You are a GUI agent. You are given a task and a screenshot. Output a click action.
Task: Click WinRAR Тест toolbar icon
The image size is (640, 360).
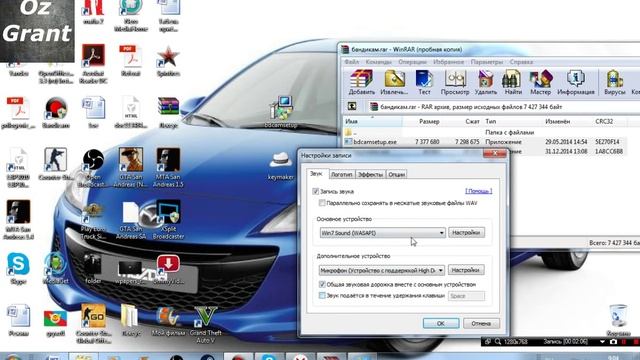point(424,82)
